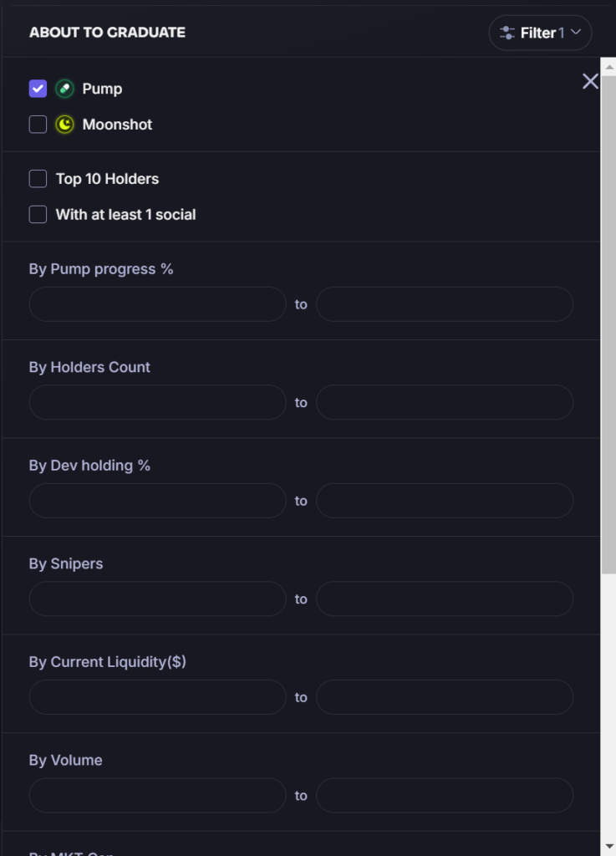616x856 pixels.
Task: Click maximum Pump progress % field
Action: (444, 304)
